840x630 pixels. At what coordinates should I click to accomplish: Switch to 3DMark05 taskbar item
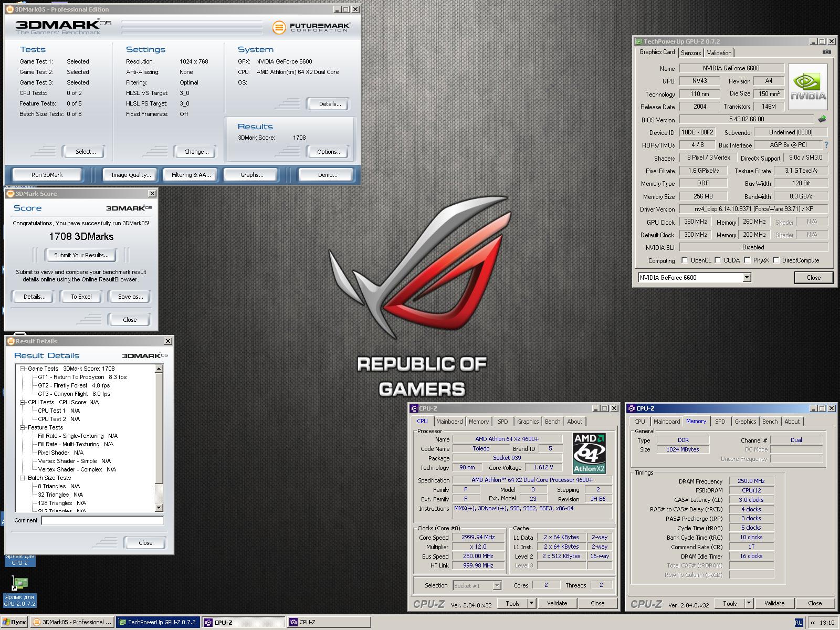pyautogui.click(x=72, y=622)
